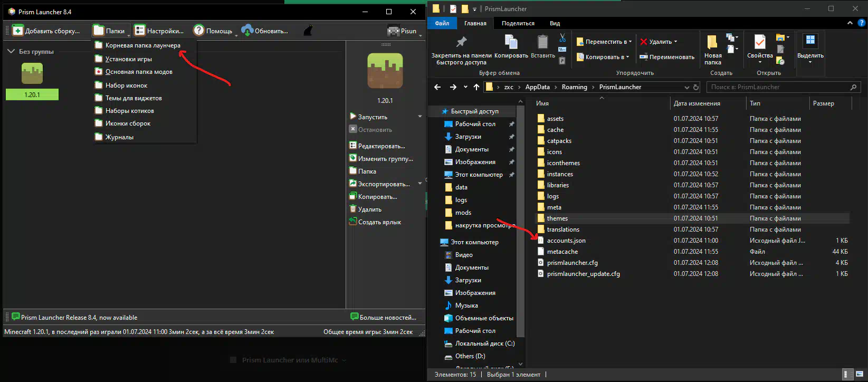Open the Settings toolbar button in Prism Launcher
Screen dimensions: 868x382
pyautogui.click(x=158, y=31)
